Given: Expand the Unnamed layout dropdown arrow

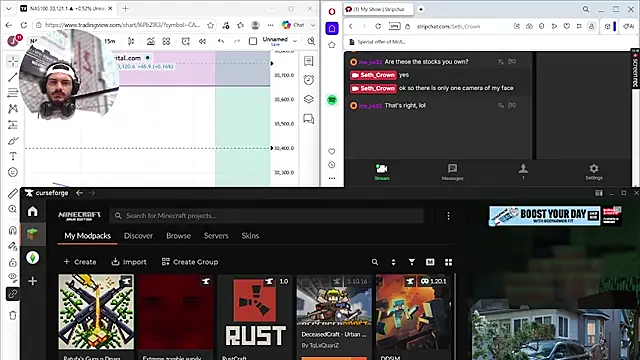Looking at the screenshot, I should pyautogui.click(x=295, y=41).
